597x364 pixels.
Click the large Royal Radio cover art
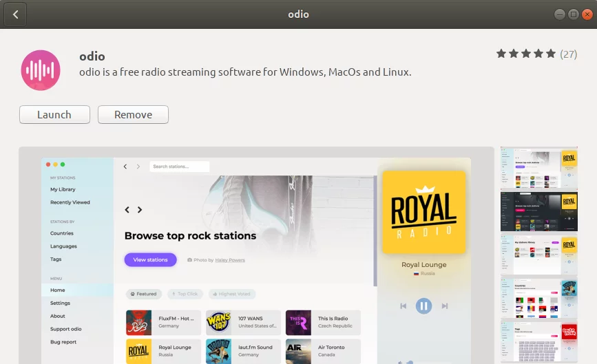(x=423, y=212)
